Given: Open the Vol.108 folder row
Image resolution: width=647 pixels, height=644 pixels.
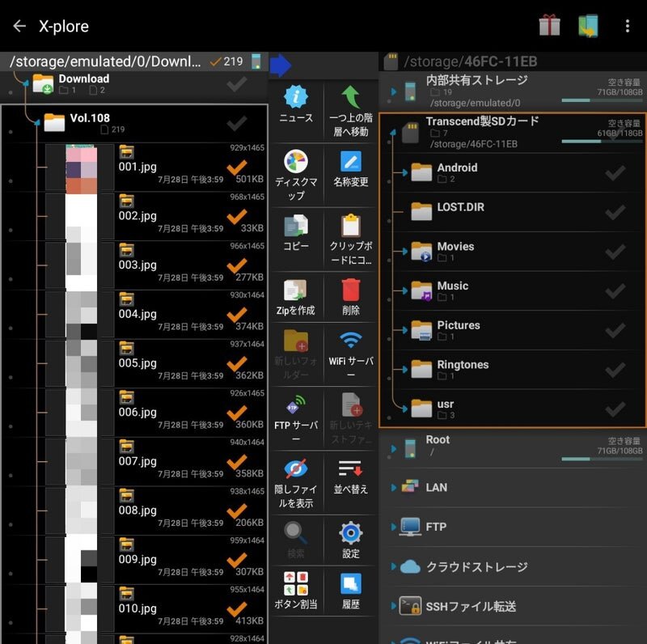Looking at the screenshot, I should [x=135, y=124].
